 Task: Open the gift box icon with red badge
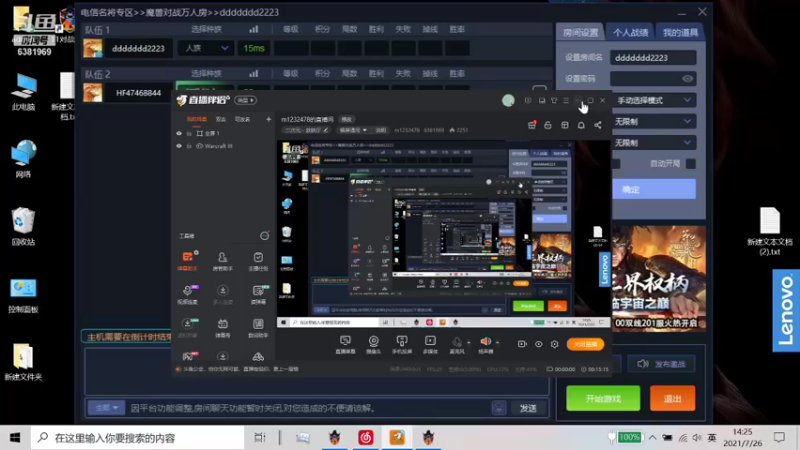532,125
